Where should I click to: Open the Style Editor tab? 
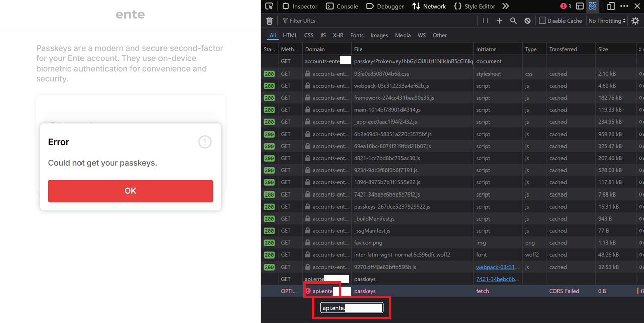tap(474, 6)
